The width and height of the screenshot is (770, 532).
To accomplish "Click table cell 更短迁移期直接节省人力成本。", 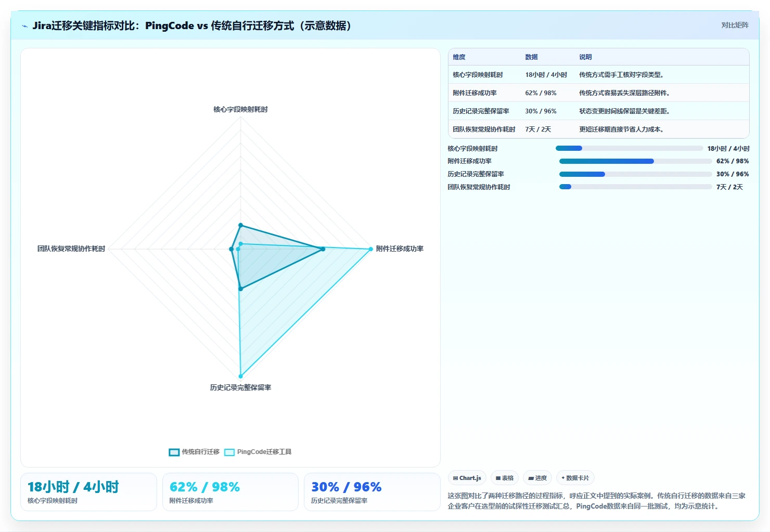I will [622, 129].
